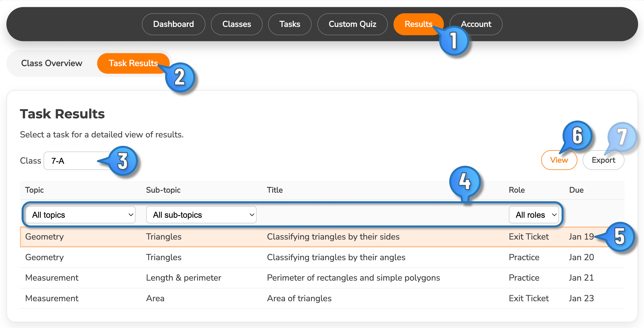The height and width of the screenshot is (328, 644).
Task: Open the Tasks tab
Action: click(290, 24)
